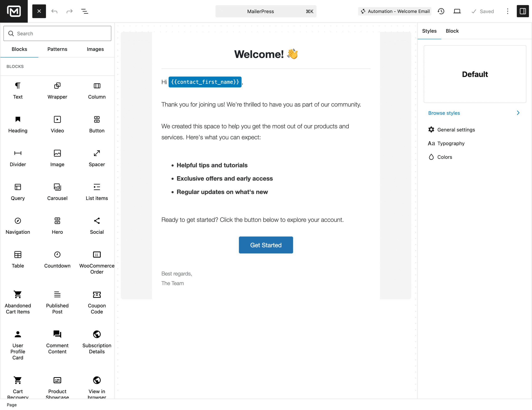Toggle the settings sidebar panel
532x410 pixels.
coord(522,11)
